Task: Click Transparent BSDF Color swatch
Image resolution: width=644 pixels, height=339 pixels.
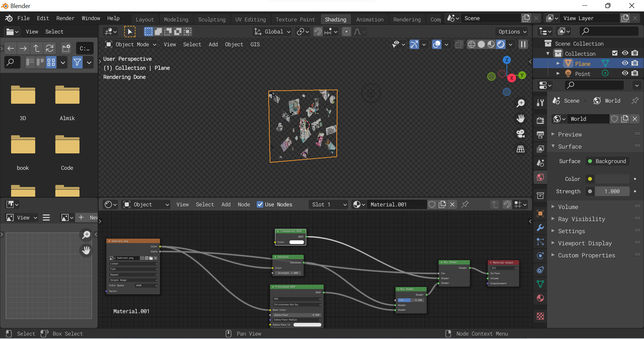Action: point(297,242)
